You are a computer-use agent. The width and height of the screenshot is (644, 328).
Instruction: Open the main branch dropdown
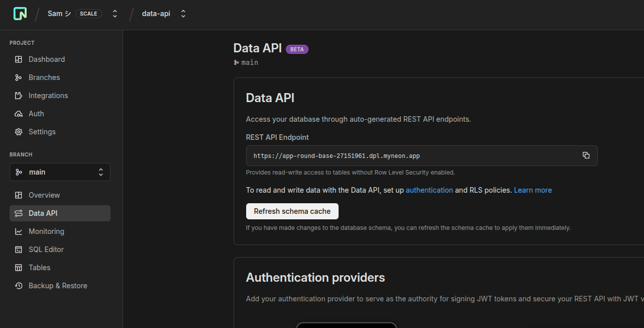(60, 172)
